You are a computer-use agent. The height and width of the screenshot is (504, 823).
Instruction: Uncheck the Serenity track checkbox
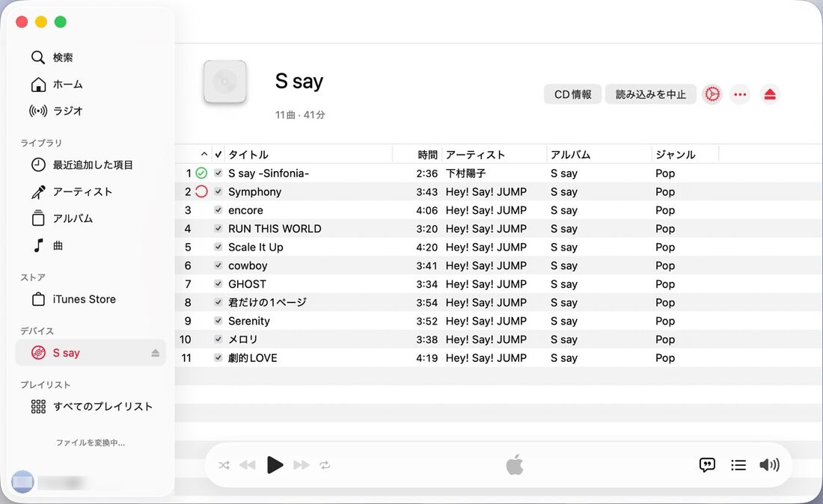[218, 321]
